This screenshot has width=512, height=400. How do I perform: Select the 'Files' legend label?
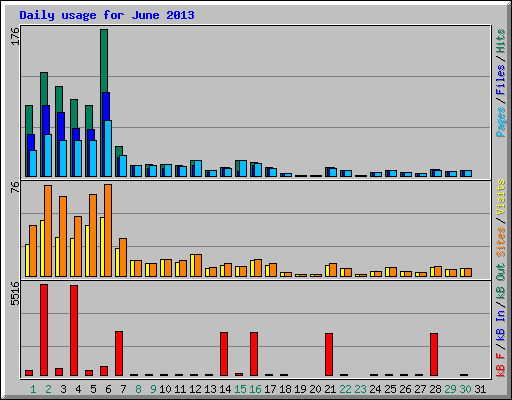click(x=501, y=80)
